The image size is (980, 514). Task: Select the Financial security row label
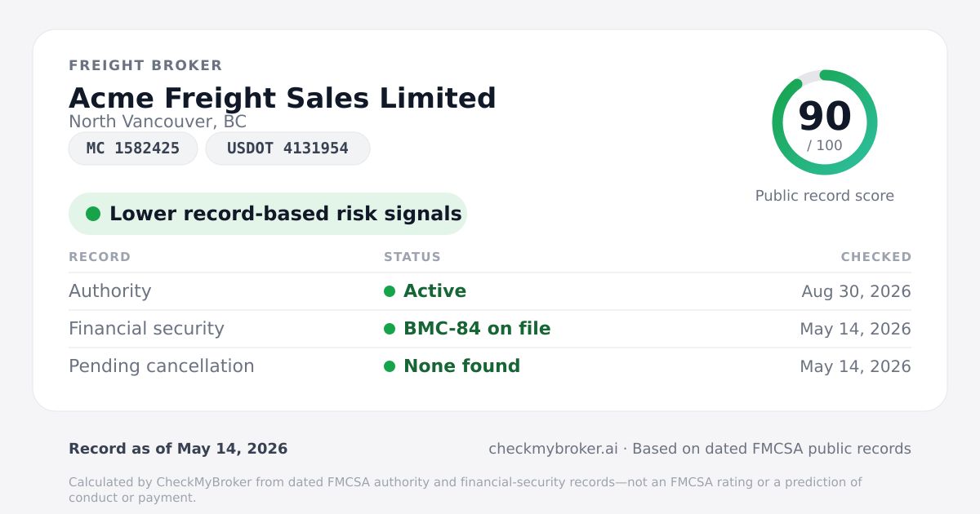click(x=146, y=329)
